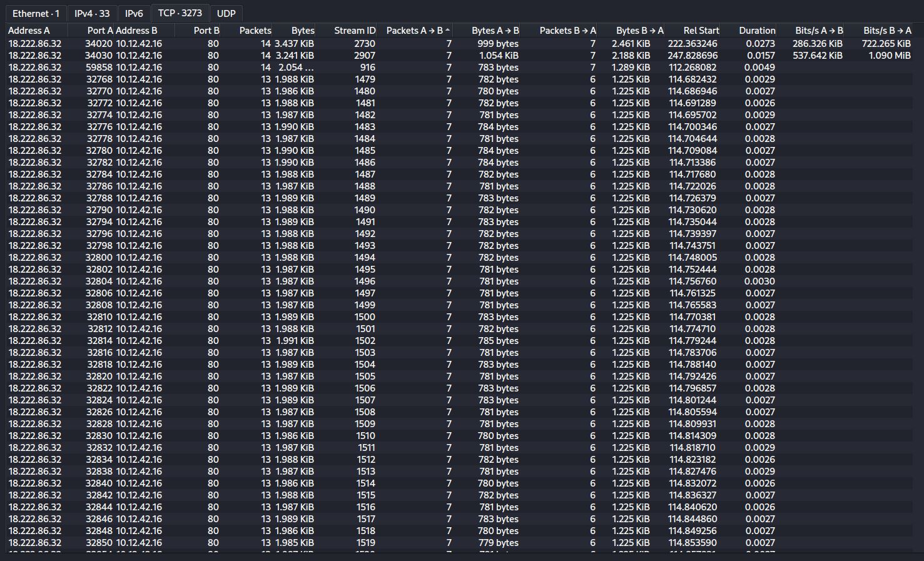This screenshot has width=924, height=561.
Task: Click the 1.985 KiB bytes cell
Action: point(294,543)
